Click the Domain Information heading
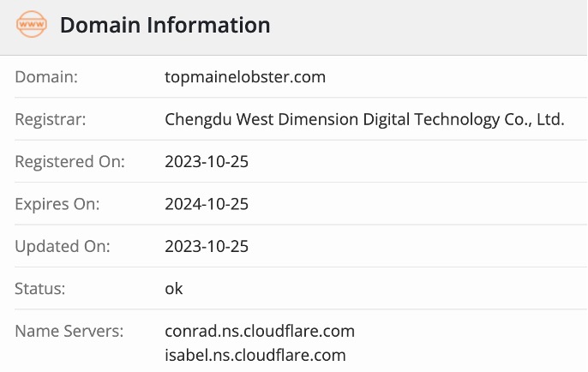This screenshot has width=588, height=372. click(165, 26)
